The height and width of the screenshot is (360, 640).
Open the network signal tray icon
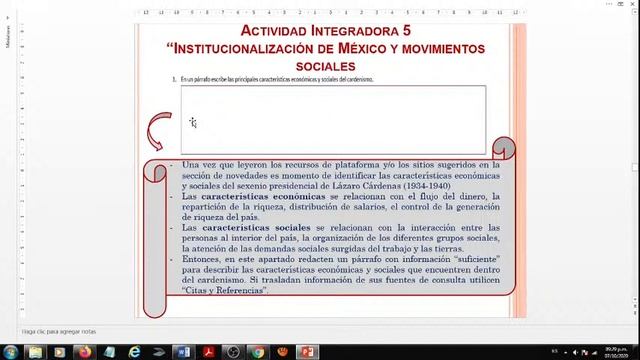595,352
